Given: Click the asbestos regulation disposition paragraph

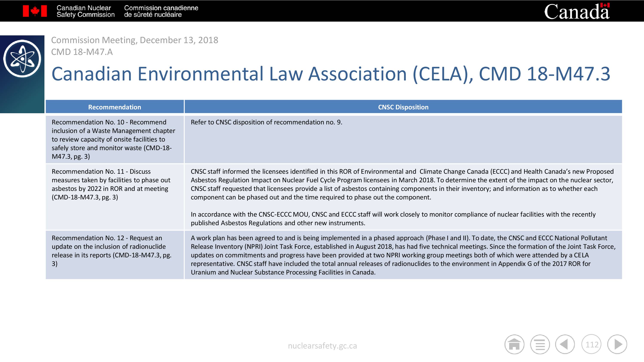Looking at the screenshot, I should coord(402,184).
